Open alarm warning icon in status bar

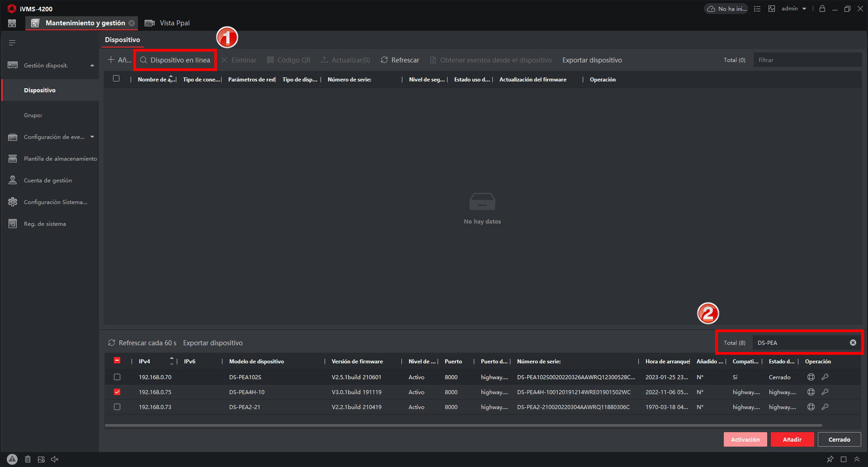pos(12,459)
